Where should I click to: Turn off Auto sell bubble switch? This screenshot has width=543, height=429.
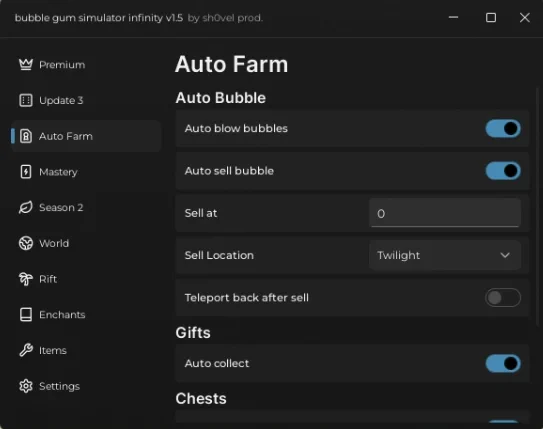click(503, 171)
